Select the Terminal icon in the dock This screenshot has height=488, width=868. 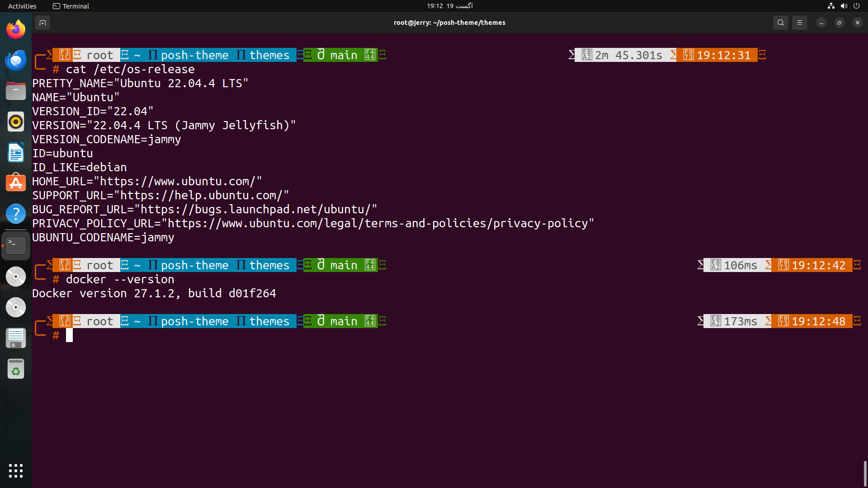pyautogui.click(x=16, y=245)
